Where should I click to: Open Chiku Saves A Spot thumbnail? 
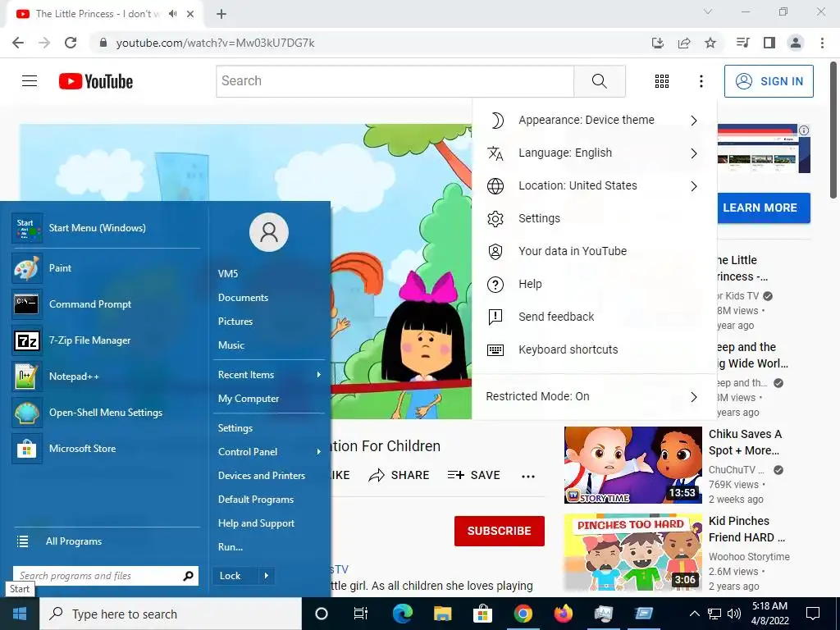tap(632, 465)
